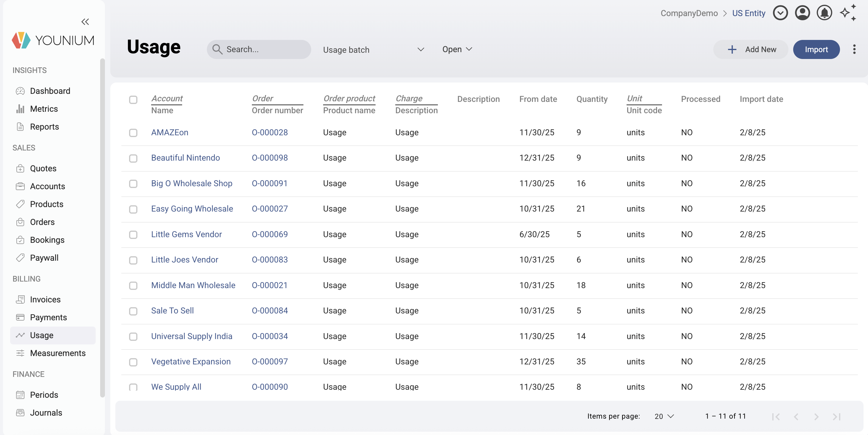The height and width of the screenshot is (435, 868).
Task: Navigate to Invoices in sidebar
Action: point(45,299)
